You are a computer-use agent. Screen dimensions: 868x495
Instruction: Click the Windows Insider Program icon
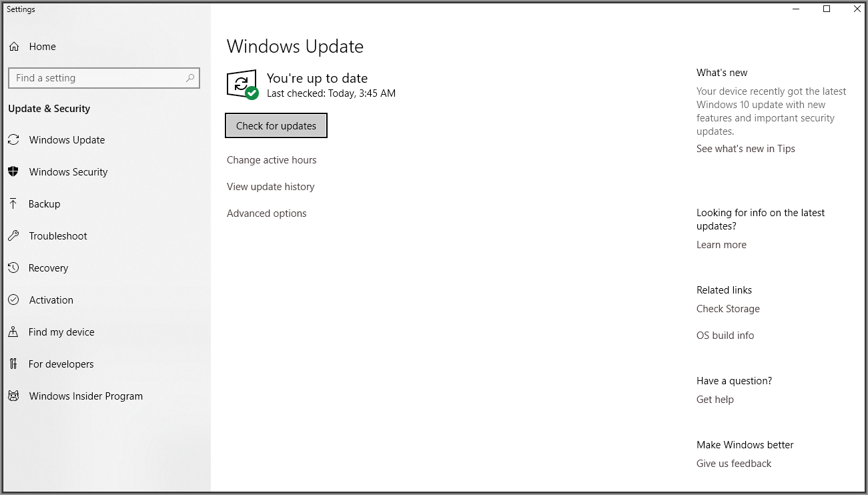(13, 396)
